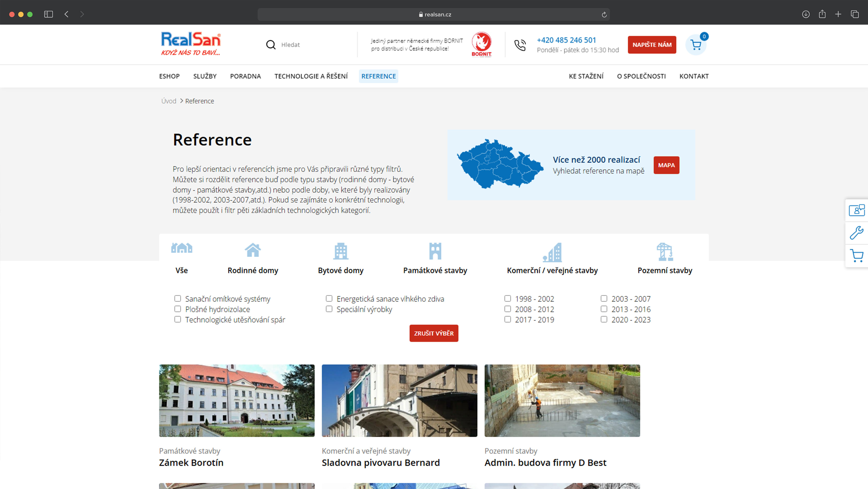This screenshot has width=868, height=489.
Task: Select the Pozemní stavby crane icon
Action: (x=664, y=252)
